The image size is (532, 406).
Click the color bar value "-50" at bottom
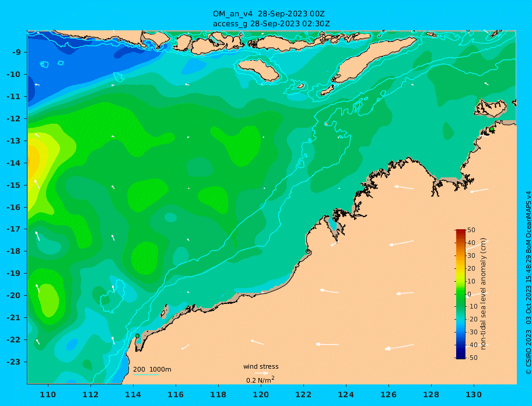pyautogui.click(x=471, y=358)
